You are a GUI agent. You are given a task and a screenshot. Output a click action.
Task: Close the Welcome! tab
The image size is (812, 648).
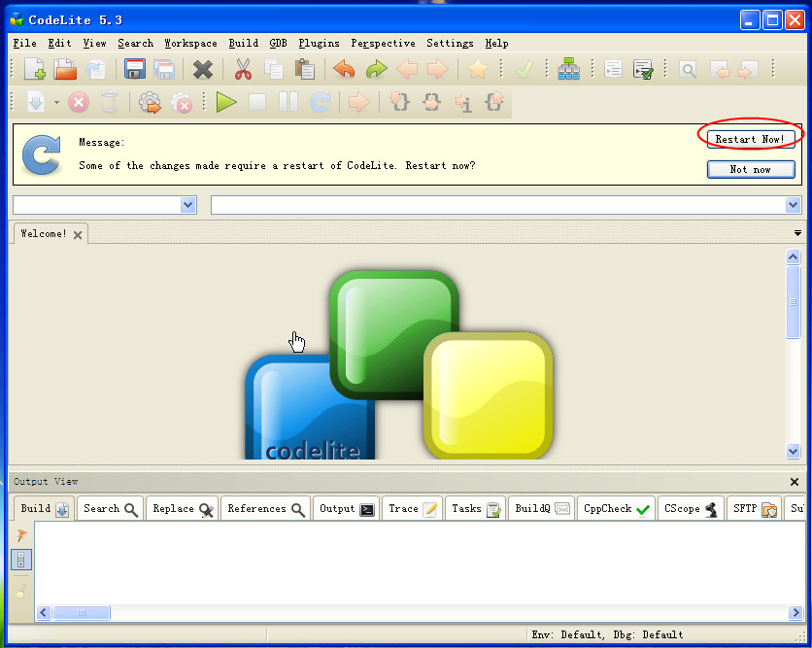point(78,235)
